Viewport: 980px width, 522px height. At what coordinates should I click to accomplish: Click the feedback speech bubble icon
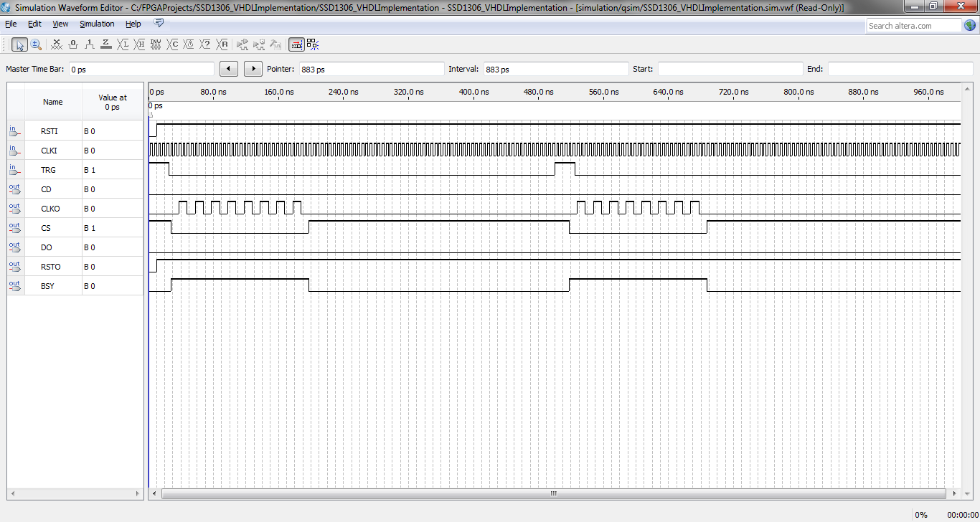click(159, 24)
